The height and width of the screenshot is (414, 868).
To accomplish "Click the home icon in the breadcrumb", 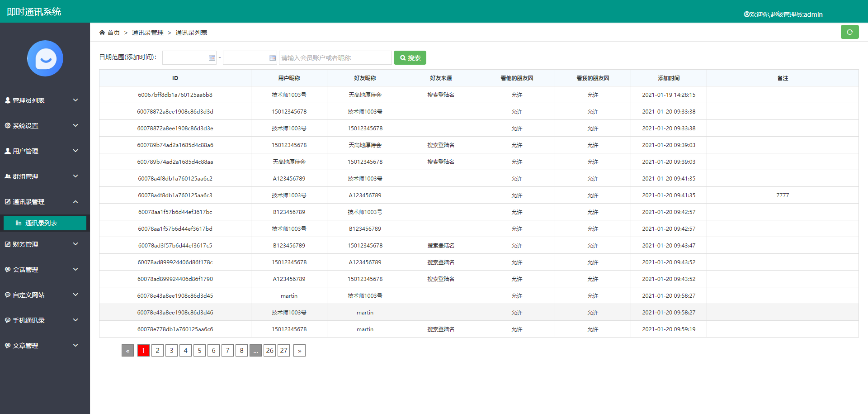I will (x=103, y=32).
